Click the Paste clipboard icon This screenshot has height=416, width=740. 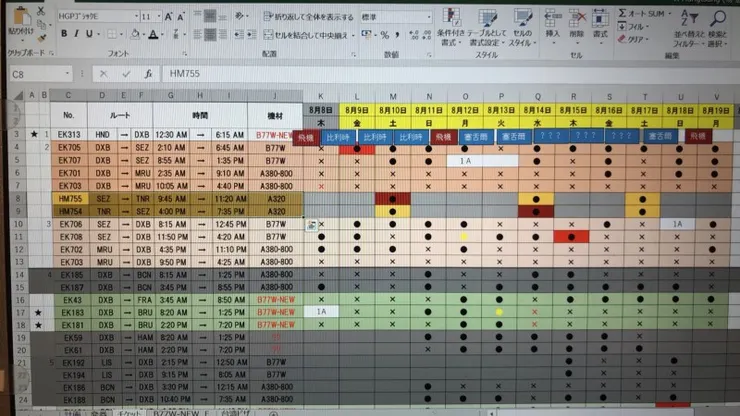(x=21, y=17)
